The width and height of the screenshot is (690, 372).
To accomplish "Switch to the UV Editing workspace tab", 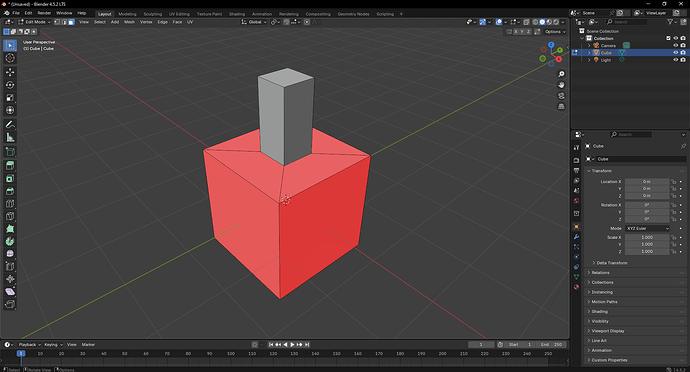I will click(179, 14).
